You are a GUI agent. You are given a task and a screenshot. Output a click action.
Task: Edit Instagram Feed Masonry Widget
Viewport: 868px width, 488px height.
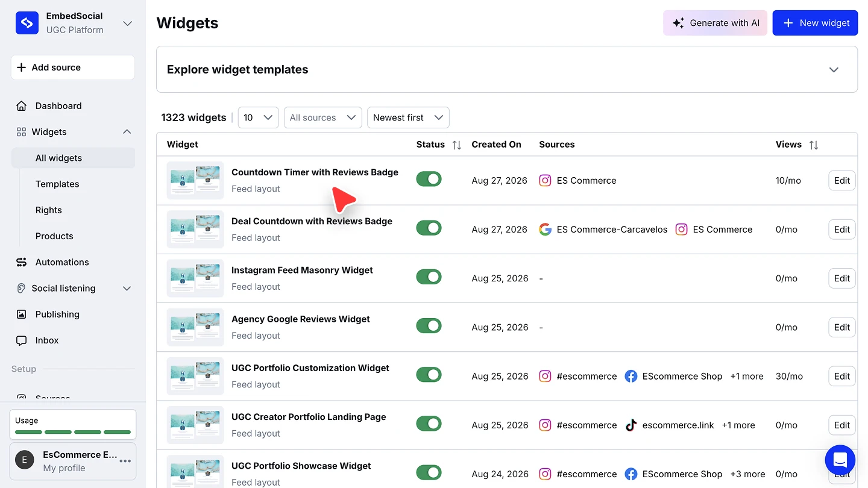click(842, 278)
